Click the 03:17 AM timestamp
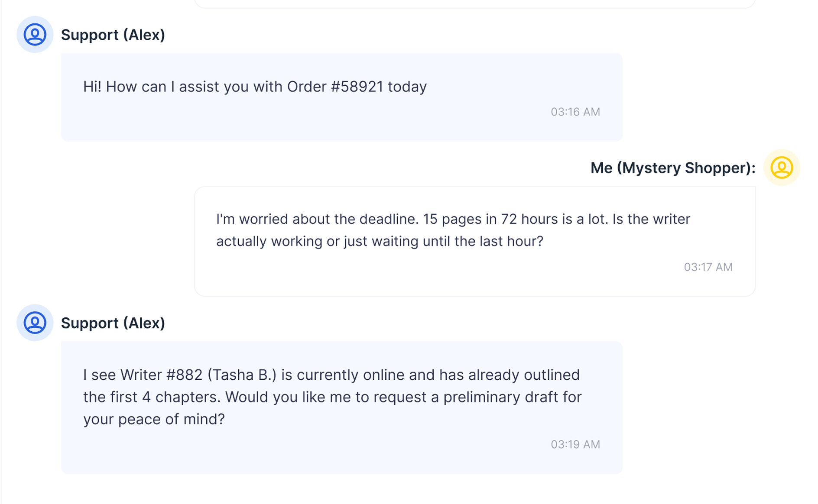 (708, 267)
